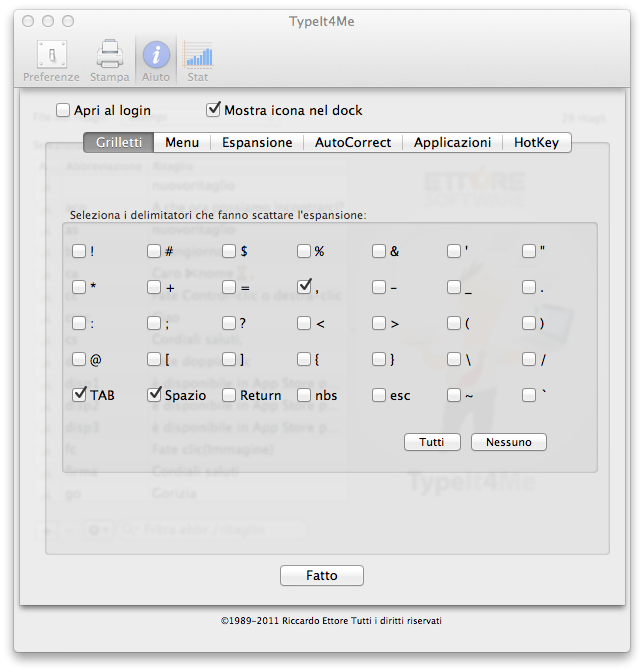Check the ] bracket delimiter

click(229, 359)
